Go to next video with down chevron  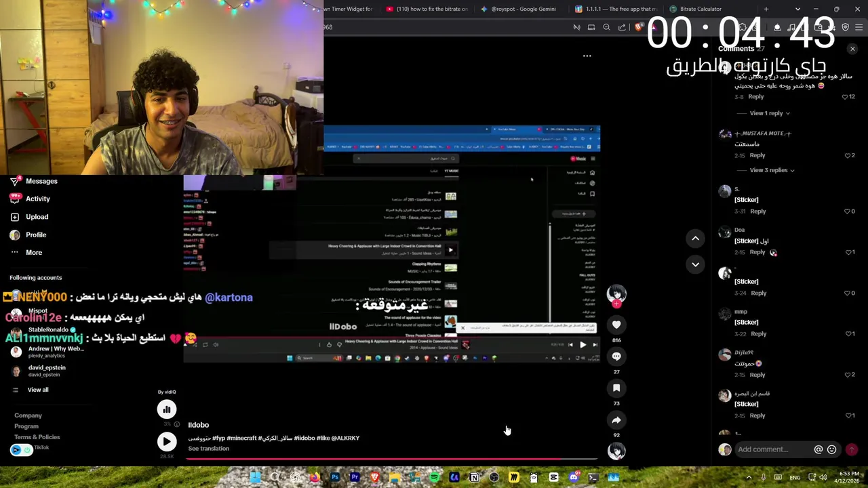point(695,264)
